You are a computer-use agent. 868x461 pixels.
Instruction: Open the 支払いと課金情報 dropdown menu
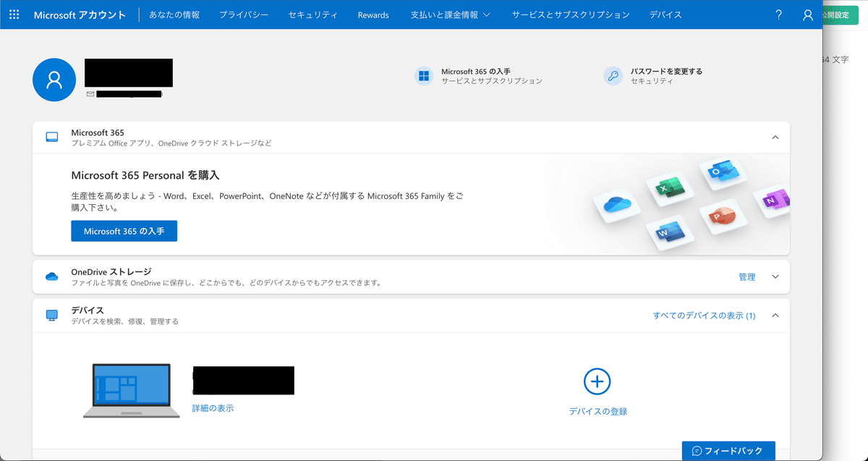450,14
